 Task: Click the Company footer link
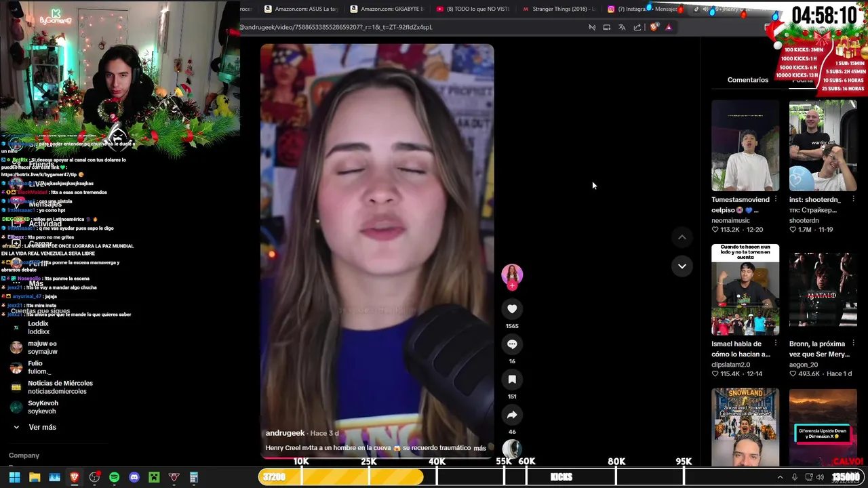pyautogui.click(x=24, y=455)
